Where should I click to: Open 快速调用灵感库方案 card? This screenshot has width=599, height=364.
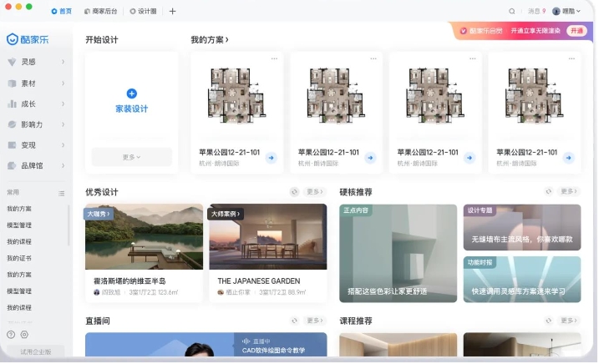point(522,279)
